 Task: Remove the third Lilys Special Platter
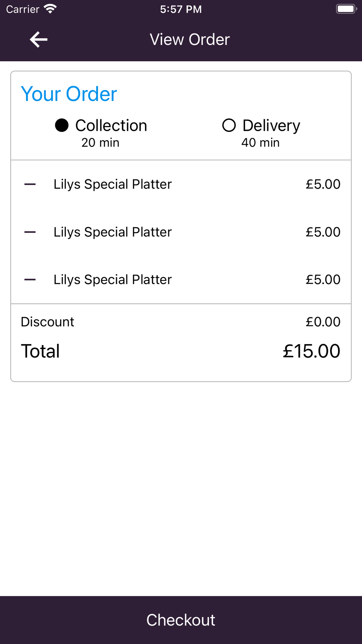point(30,280)
